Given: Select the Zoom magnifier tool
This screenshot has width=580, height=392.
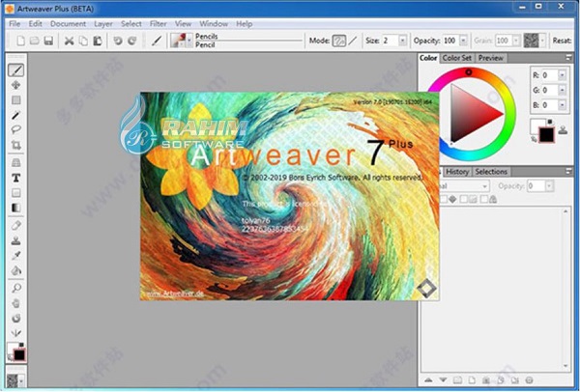Looking at the screenshot, I should coord(15,288).
